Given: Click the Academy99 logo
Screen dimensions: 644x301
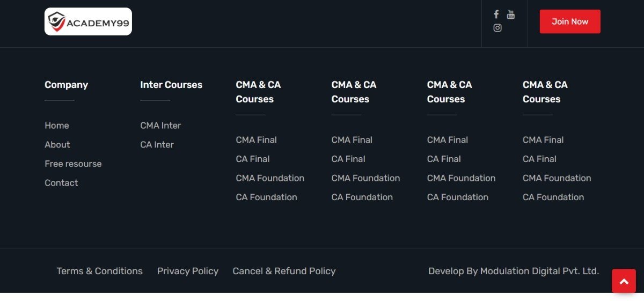Looking at the screenshot, I should tap(88, 21).
